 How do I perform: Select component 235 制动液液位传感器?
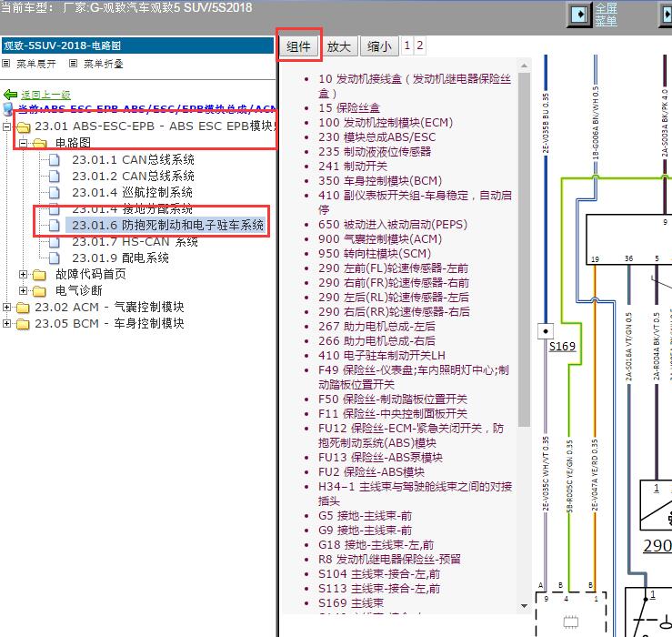pos(375,152)
